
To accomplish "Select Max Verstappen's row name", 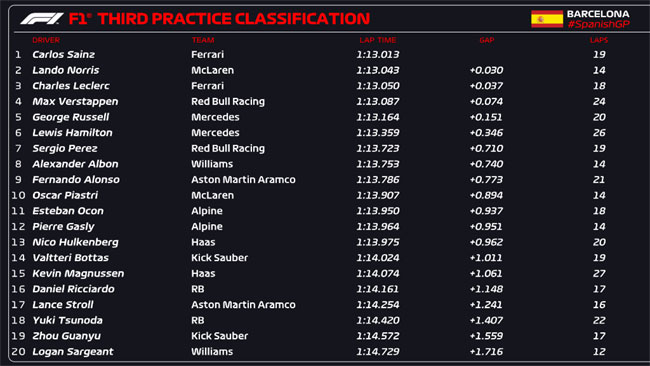I will coord(75,102).
